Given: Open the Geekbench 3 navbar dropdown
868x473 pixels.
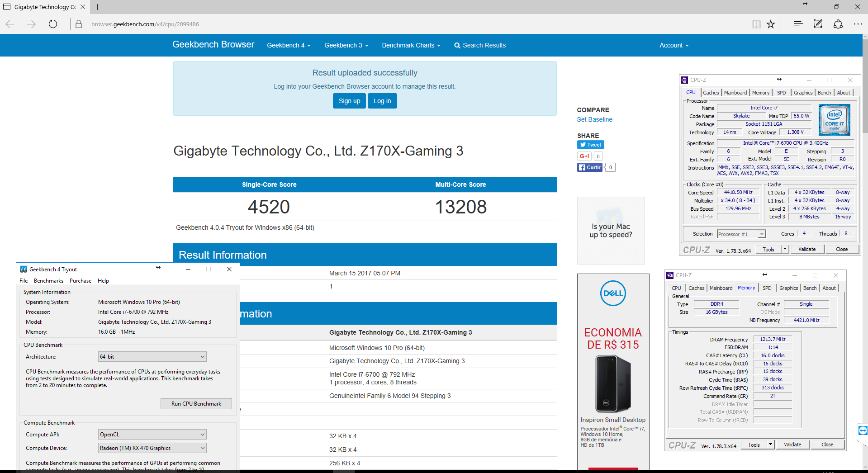Looking at the screenshot, I should [x=346, y=45].
